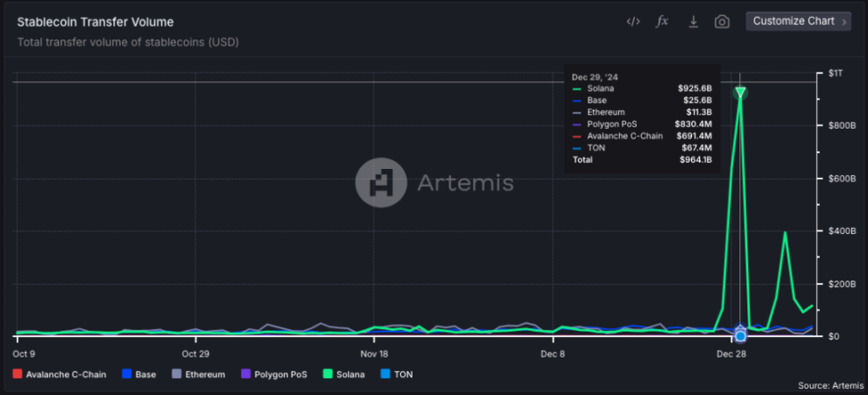This screenshot has height=395, width=868.
Task: Click the Avalanche C-Chain $691.4M tooltip value
Action: point(694,136)
